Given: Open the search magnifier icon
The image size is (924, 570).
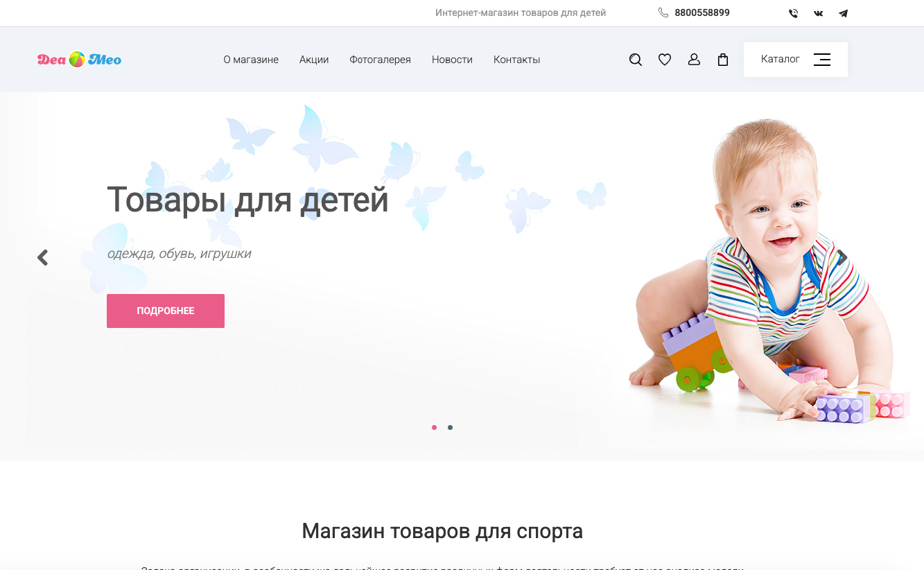Looking at the screenshot, I should coord(635,60).
